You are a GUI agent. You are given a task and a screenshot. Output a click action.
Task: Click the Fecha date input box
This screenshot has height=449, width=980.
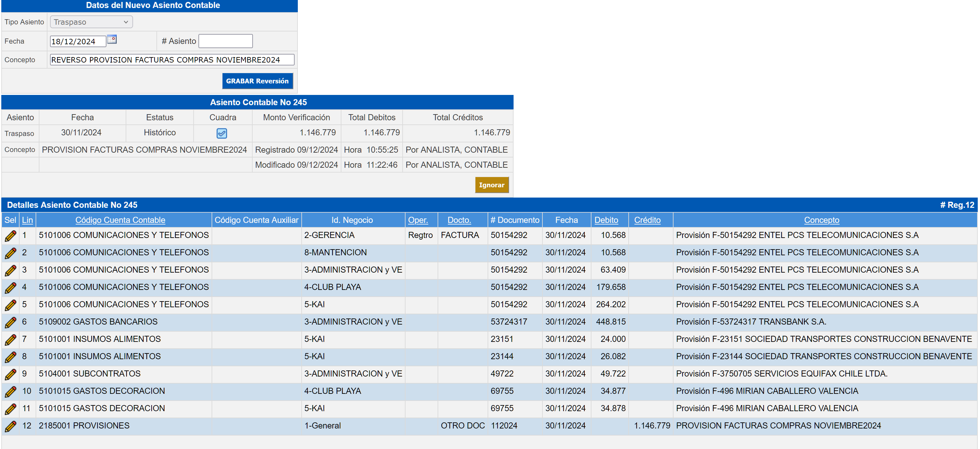(78, 41)
